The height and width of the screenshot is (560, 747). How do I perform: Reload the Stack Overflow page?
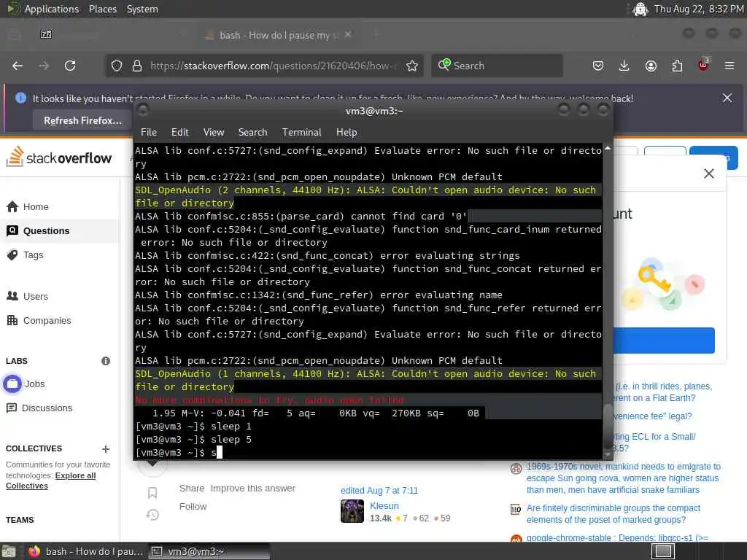[70, 66]
